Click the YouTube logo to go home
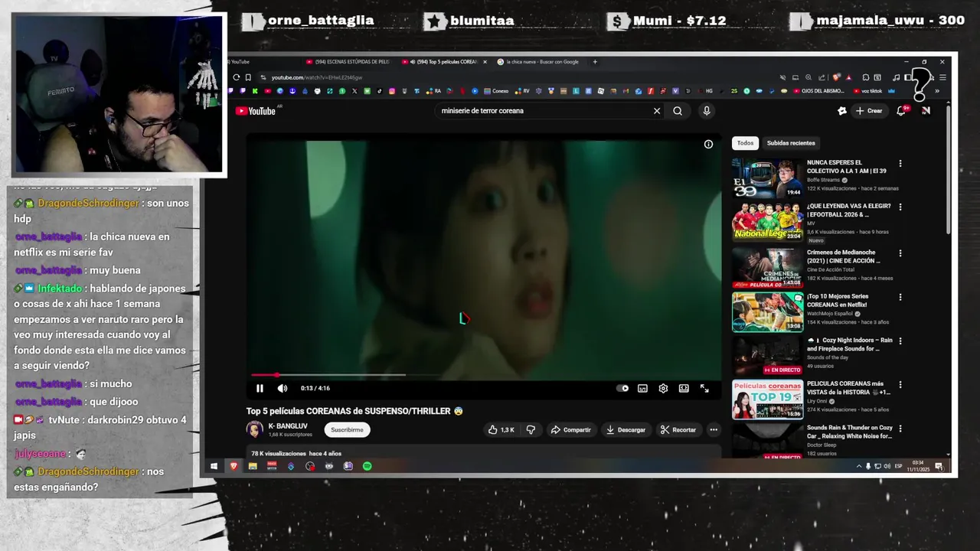 [x=256, y=111]
